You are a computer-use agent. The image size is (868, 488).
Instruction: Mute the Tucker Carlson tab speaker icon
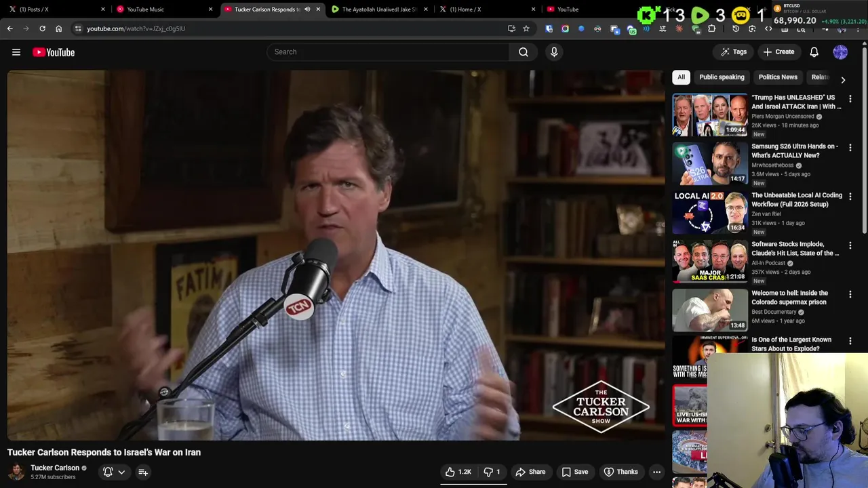(x=307, y=9)
